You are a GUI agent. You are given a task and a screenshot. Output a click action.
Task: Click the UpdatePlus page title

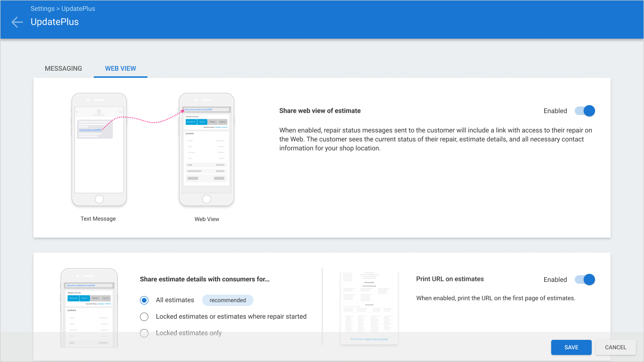pyautogui.click(x=55, y=22)
